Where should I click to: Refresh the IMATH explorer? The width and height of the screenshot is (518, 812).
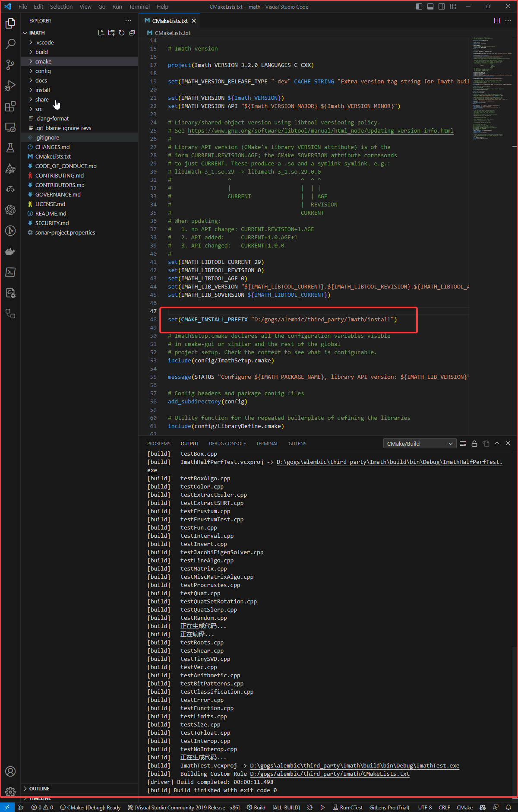point(122,33)
